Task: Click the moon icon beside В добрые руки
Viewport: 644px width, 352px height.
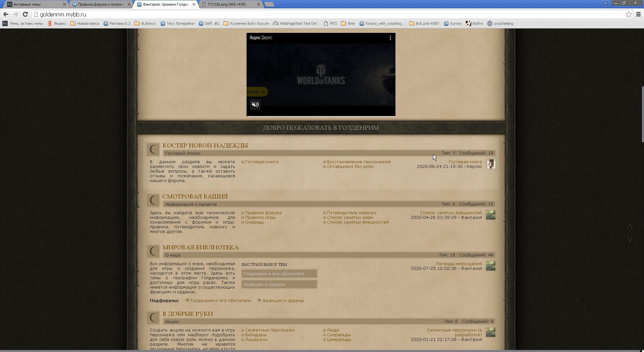Action: [x=153, y=317]
